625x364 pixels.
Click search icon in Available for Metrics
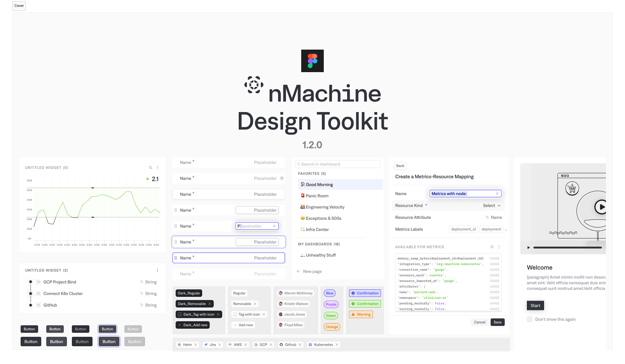pyautogui.click(x=492, y=247)
